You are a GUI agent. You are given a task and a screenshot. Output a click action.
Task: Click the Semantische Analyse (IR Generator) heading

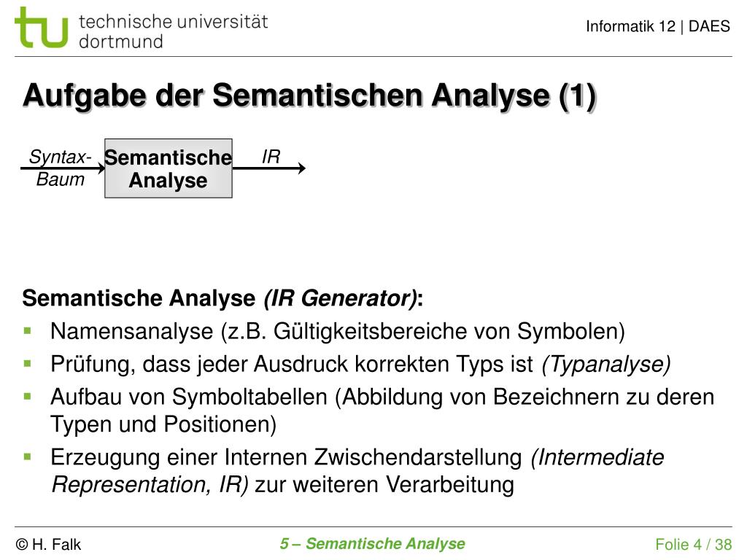click(x=222, y=298)
